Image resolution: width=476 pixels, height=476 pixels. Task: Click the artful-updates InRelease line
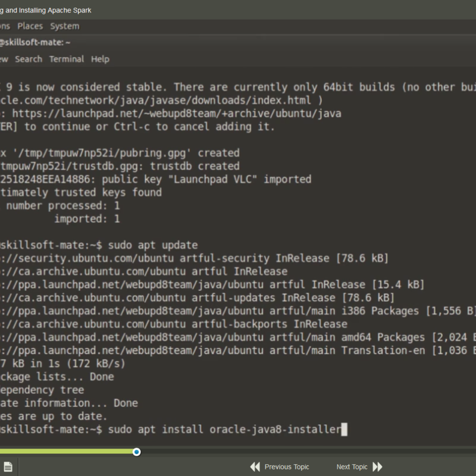(x=198, y=298)
